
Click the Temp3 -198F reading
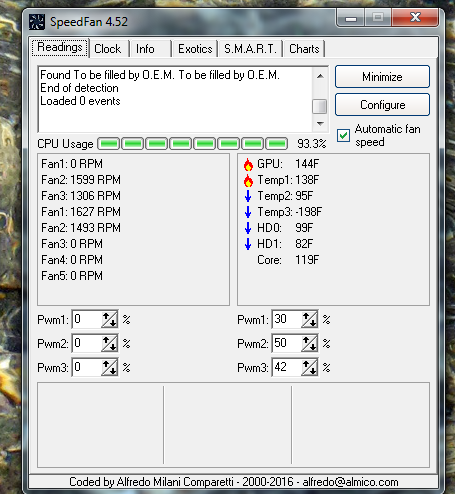point(290,212)
